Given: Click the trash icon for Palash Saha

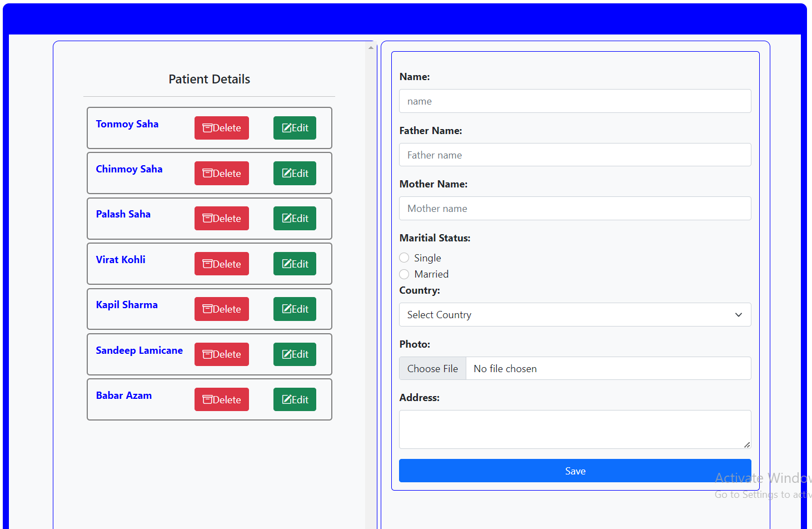Looking at the screenshot, I should point(207,218).
